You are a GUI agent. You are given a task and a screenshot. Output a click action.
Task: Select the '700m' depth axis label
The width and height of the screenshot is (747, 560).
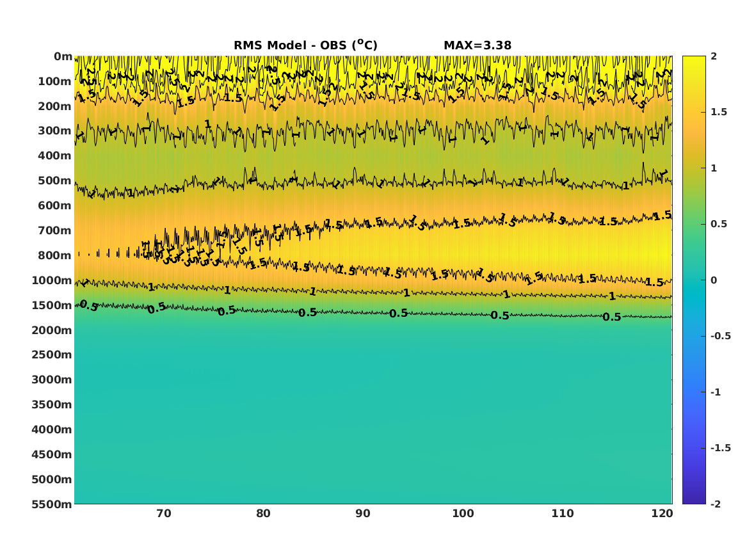coord(55,230)
